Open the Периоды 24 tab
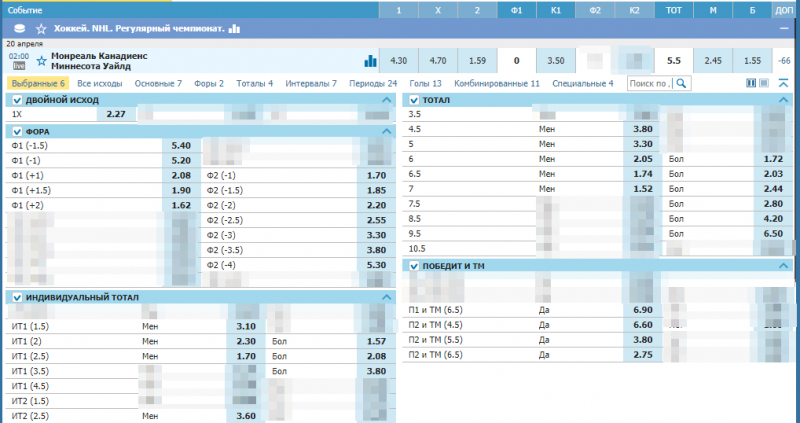The image size is (800, 423). click(x=373, y=84)
